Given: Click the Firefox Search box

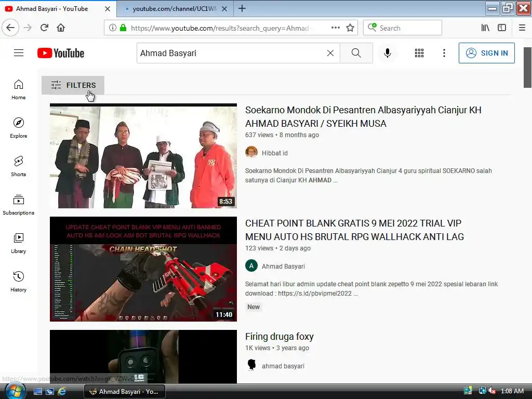Looking at the screenshot, I should [x=403, y=28].
